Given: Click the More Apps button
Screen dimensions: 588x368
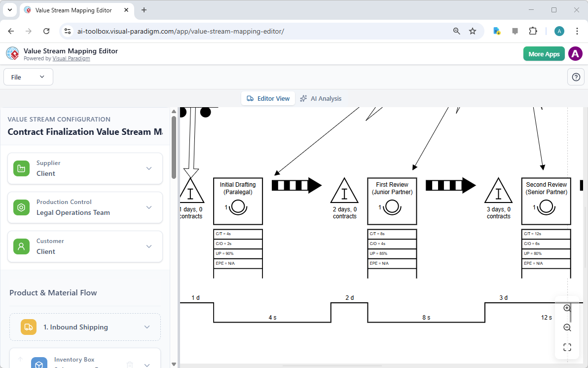Looking at the screenshot, I should (544, 53).
